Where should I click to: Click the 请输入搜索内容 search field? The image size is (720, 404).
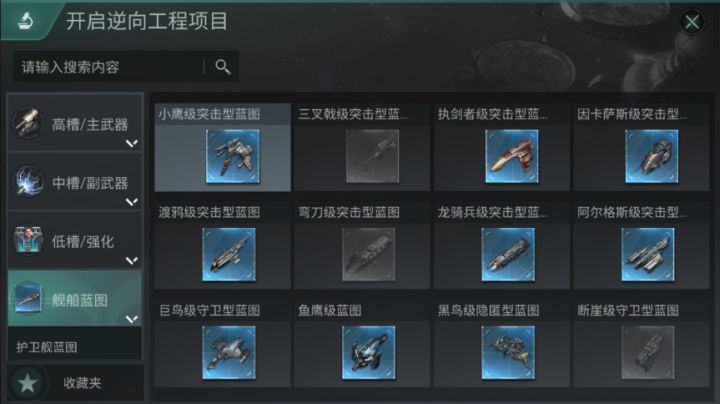[x=108, y=67]
